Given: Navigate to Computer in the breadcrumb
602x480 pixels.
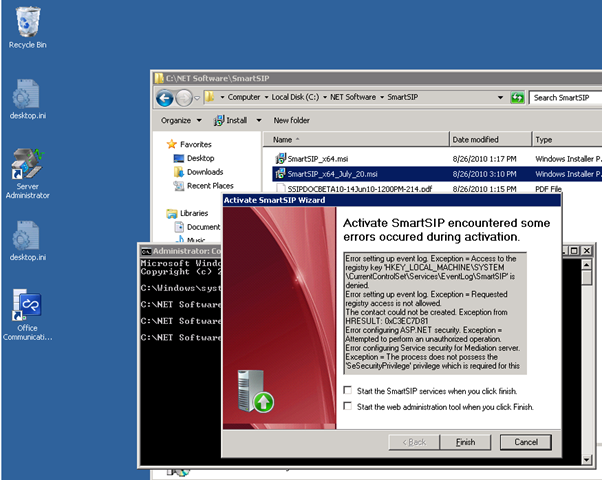Looking at the screenshot, I should [x=244, y=97].
